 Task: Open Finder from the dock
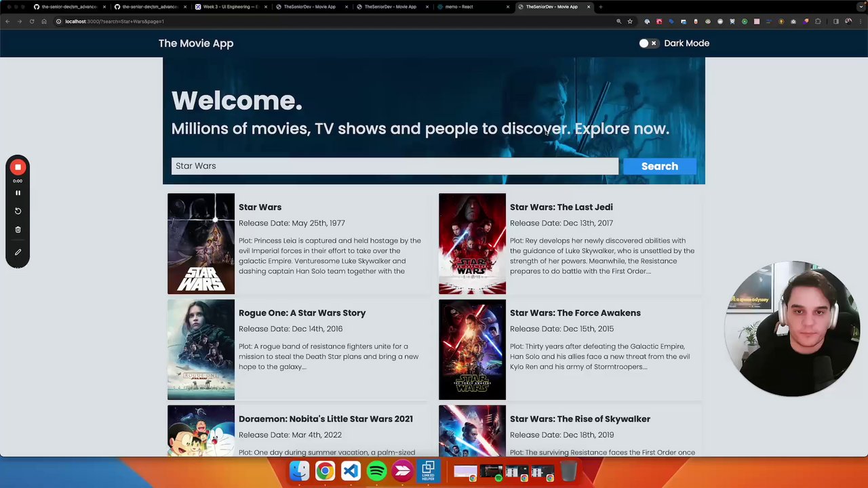click(x=299, y=470)
